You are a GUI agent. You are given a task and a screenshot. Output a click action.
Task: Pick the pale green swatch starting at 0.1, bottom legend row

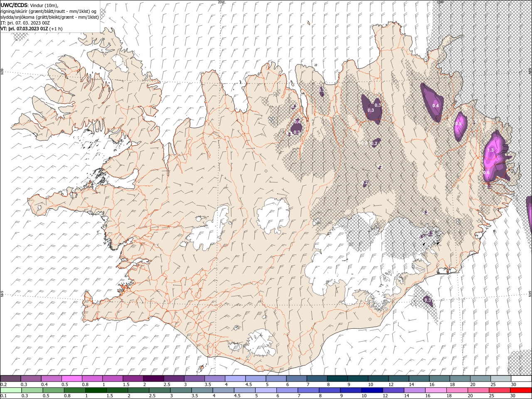[10, 390]
